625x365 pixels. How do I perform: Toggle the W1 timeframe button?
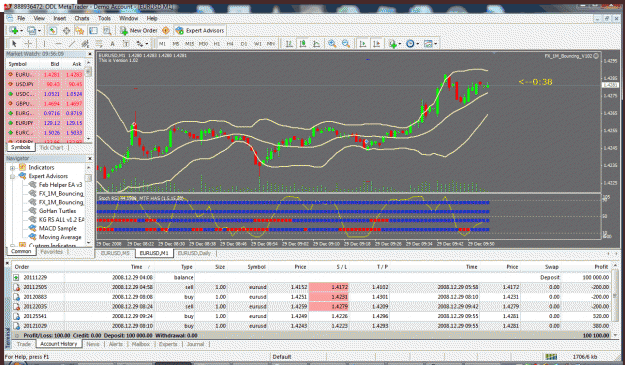(257, 44)
